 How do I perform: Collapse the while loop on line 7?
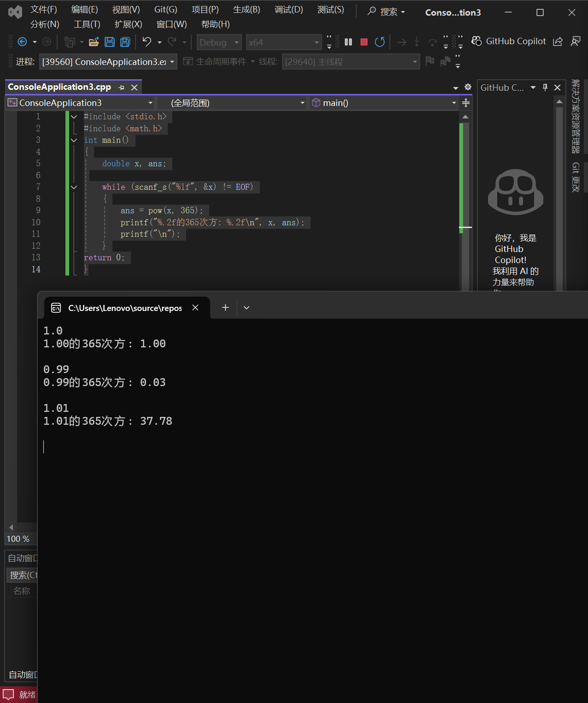pos(74,187)
